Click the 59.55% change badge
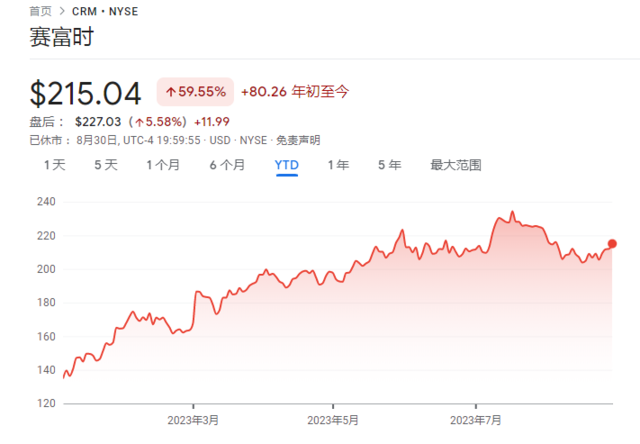The image size is (640, 444). [195, 92]
